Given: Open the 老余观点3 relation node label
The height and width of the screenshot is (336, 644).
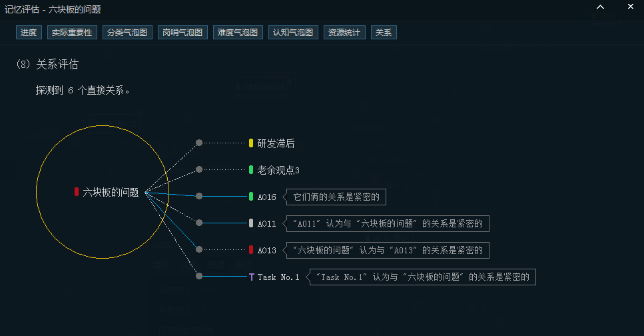Looking at the screenshot, I should 278,170.
